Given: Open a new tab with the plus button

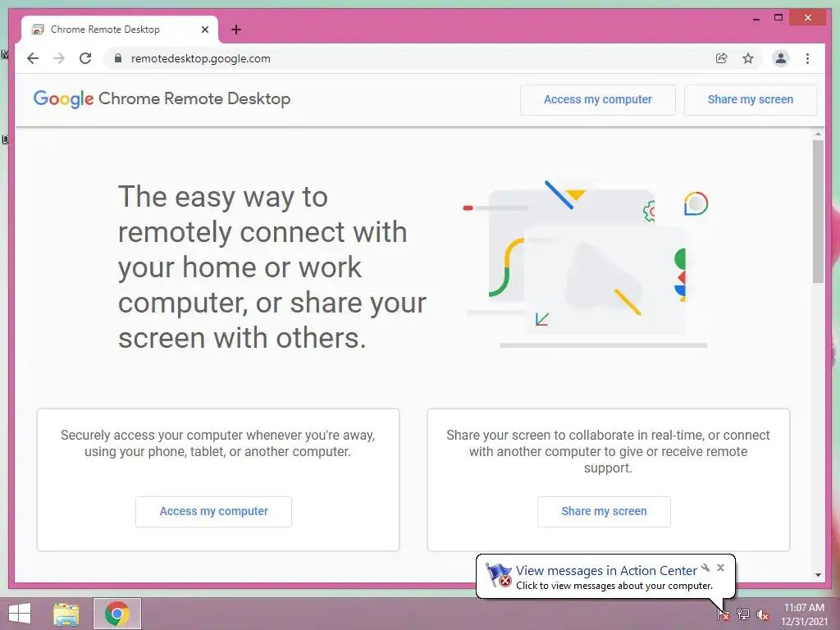Looking at the screenshot, I should 236,30.
